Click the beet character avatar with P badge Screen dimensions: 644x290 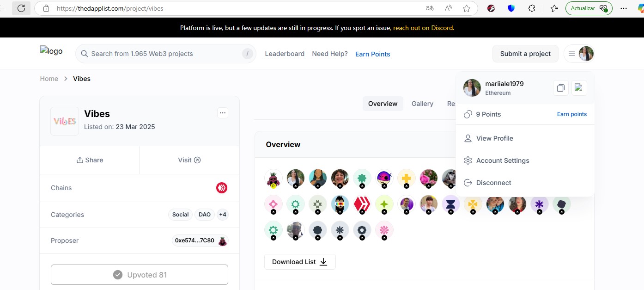tap(273, 178)
